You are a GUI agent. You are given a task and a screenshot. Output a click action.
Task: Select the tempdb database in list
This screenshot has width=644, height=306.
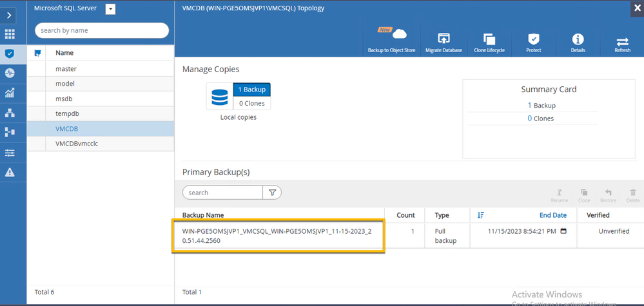pos(67,113)
